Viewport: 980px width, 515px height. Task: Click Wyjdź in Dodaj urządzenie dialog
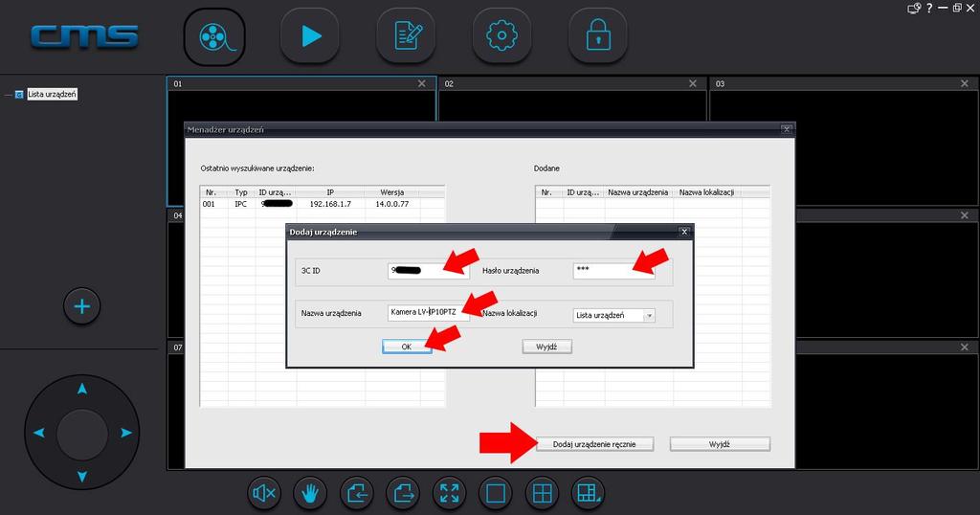(546, 347)
